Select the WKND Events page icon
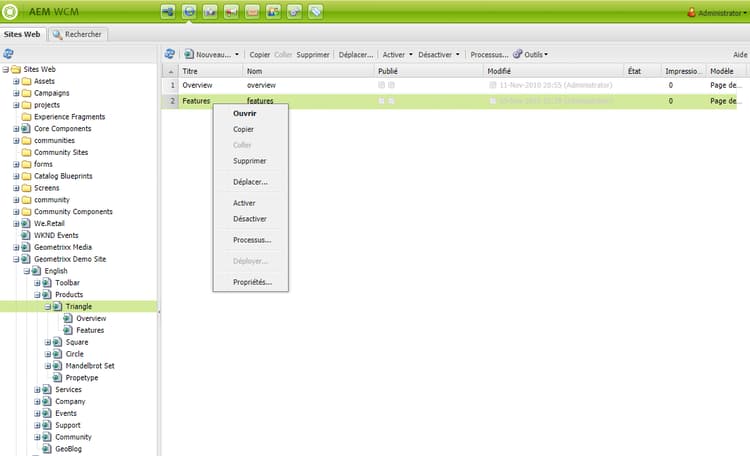The width and height of the screenshot is (750, 456). (x=26, y=235)
